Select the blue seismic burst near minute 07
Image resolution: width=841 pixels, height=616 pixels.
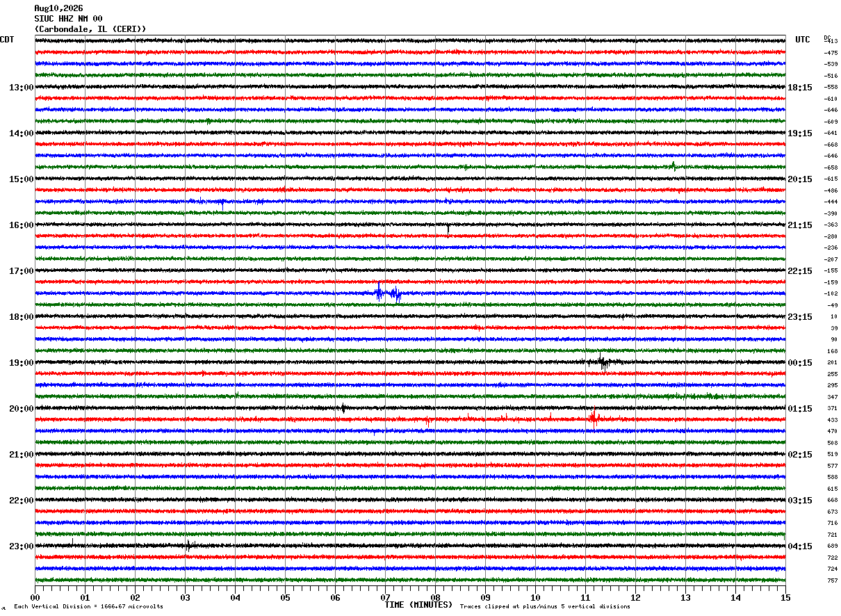point(388,293)
